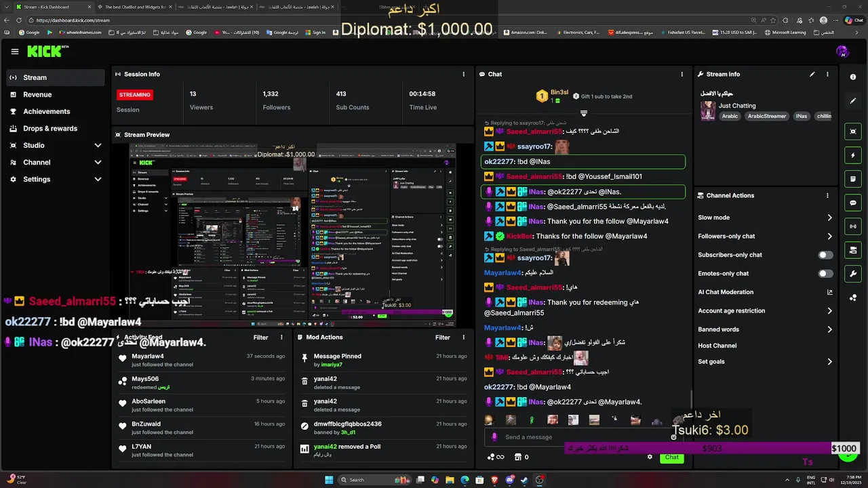Click the Arabic stream tag
This screenshot has height=488, width=868.
tap(730, 116)
